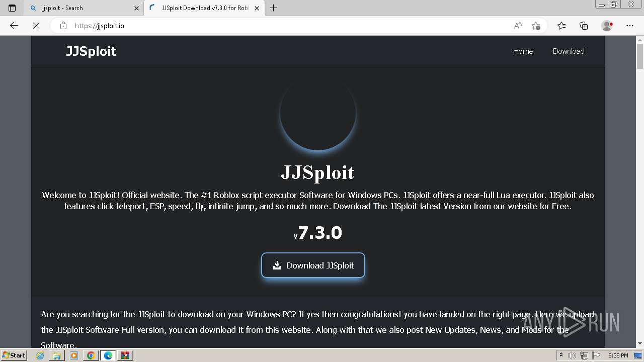Open media player taskbar icon
Viewport: 644px width, 362px height.
point(74,355)
